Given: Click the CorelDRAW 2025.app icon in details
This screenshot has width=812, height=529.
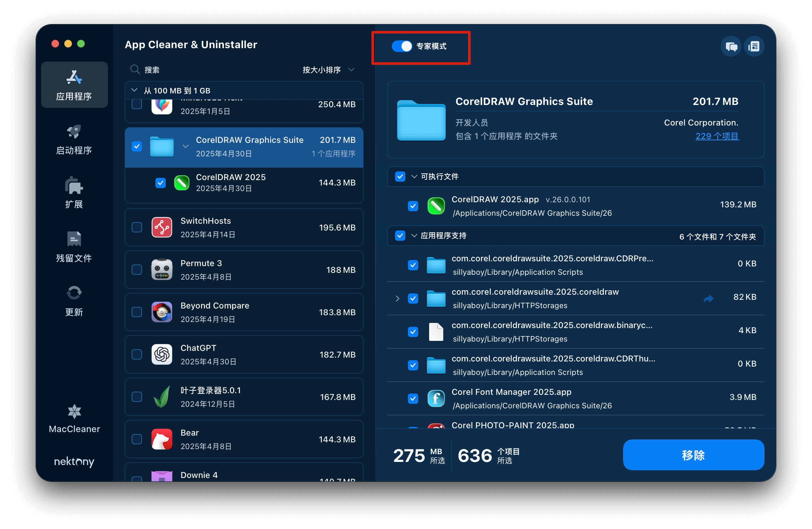Looking at the screenshot, I should coord(436,206).
